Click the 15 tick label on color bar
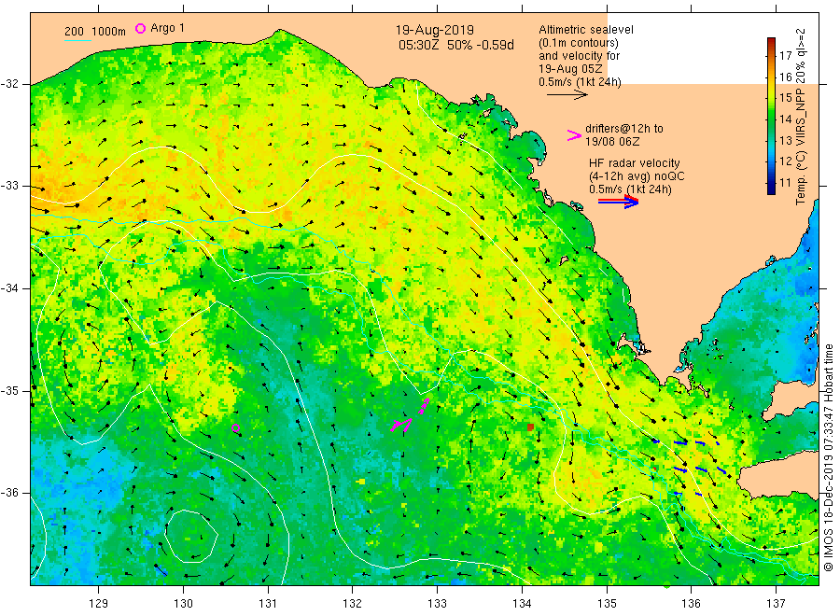The image size is (840, 616). click(x=785, y=97)
